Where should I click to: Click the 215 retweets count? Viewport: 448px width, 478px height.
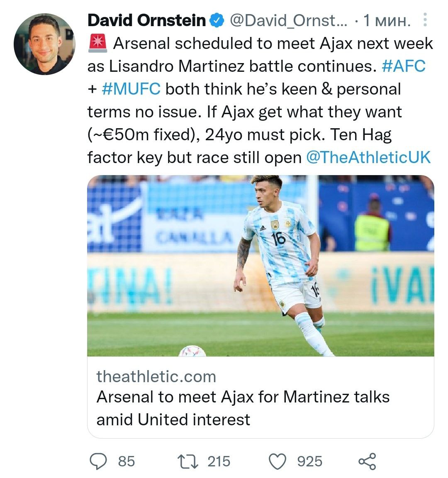[219, 461]
